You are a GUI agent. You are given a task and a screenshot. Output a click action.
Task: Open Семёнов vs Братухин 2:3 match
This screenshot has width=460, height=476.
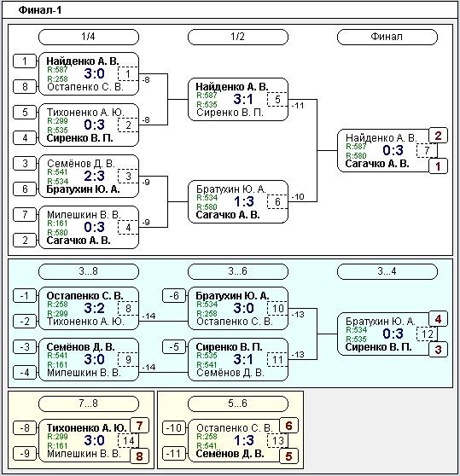[x=89, y=176]
